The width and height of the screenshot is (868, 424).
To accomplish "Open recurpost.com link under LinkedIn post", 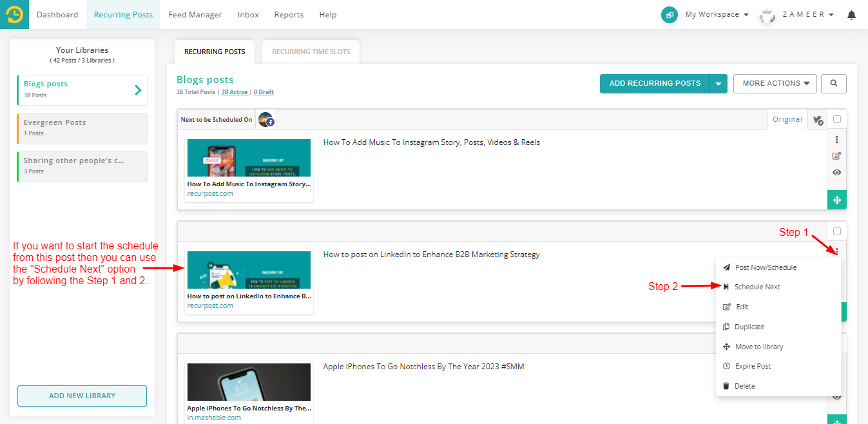I will 210,305.
